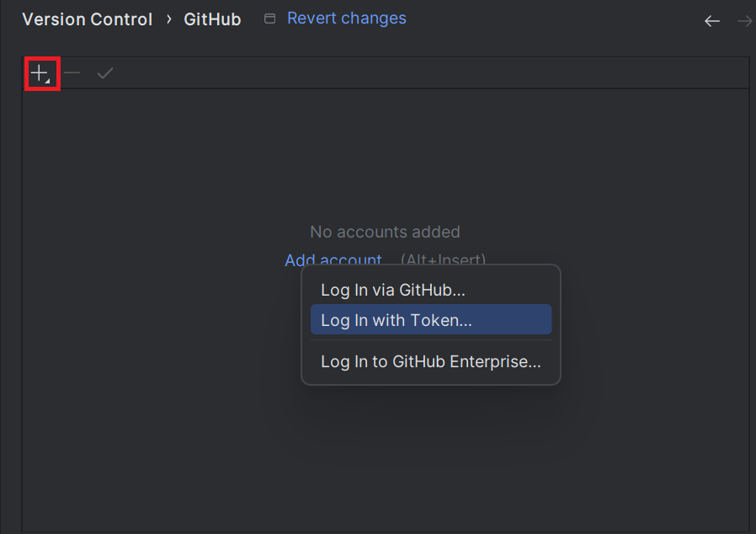
Task: Click the left back-navigation arrow
Action: pos(711,21)
